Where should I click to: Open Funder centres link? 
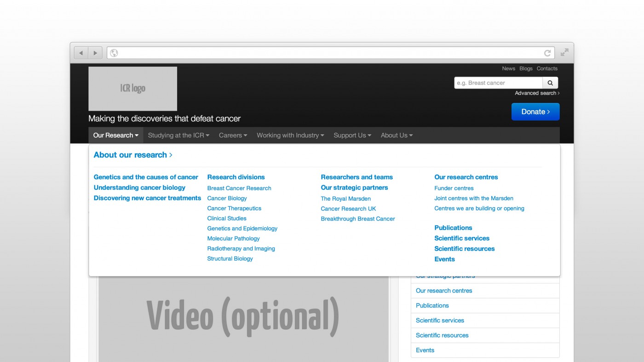coord(454,188)
